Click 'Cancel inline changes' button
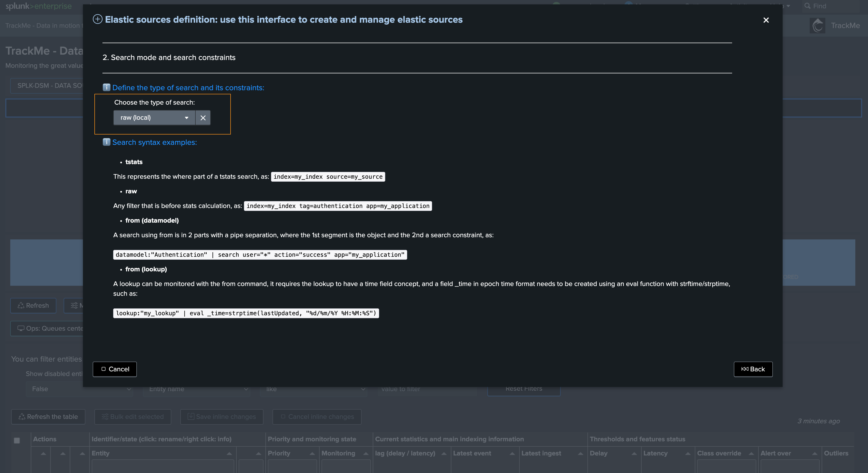 coord(317,417)
